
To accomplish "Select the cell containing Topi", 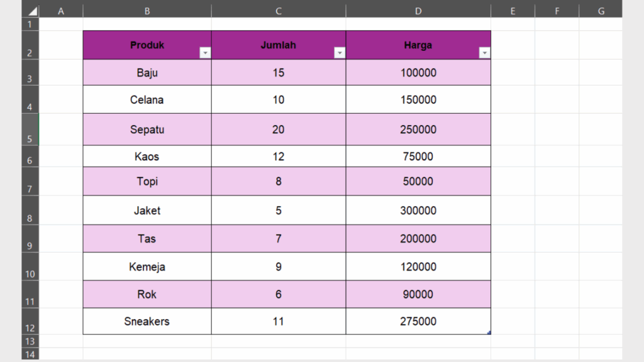I will pos(147,181).
